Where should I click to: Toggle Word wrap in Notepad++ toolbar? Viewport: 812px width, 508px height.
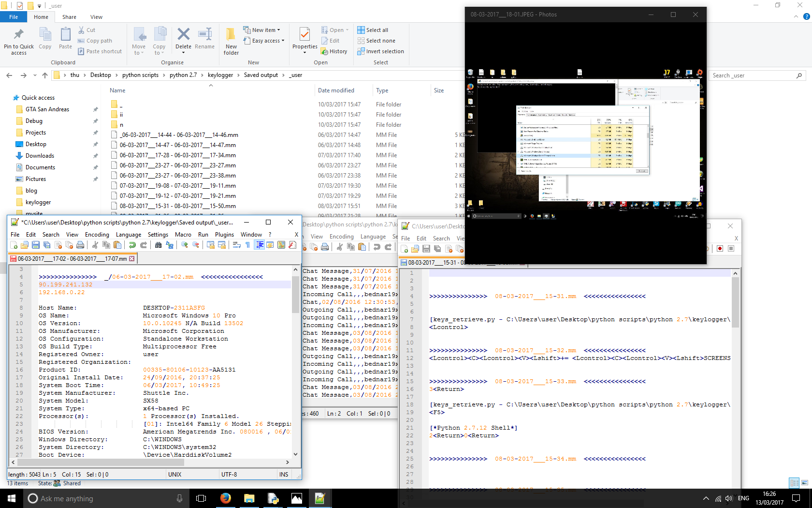[x=237, y=245]
